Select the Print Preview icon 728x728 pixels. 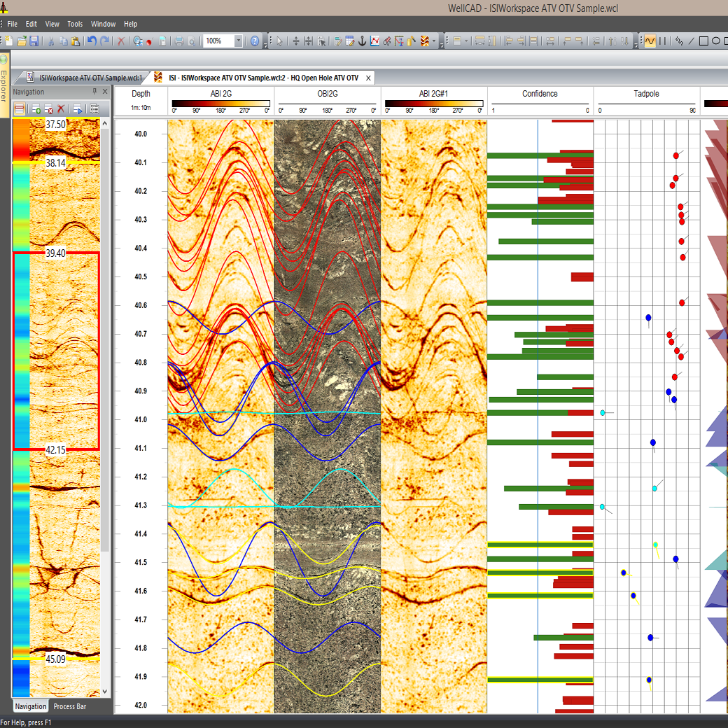[x=190, y=41]
